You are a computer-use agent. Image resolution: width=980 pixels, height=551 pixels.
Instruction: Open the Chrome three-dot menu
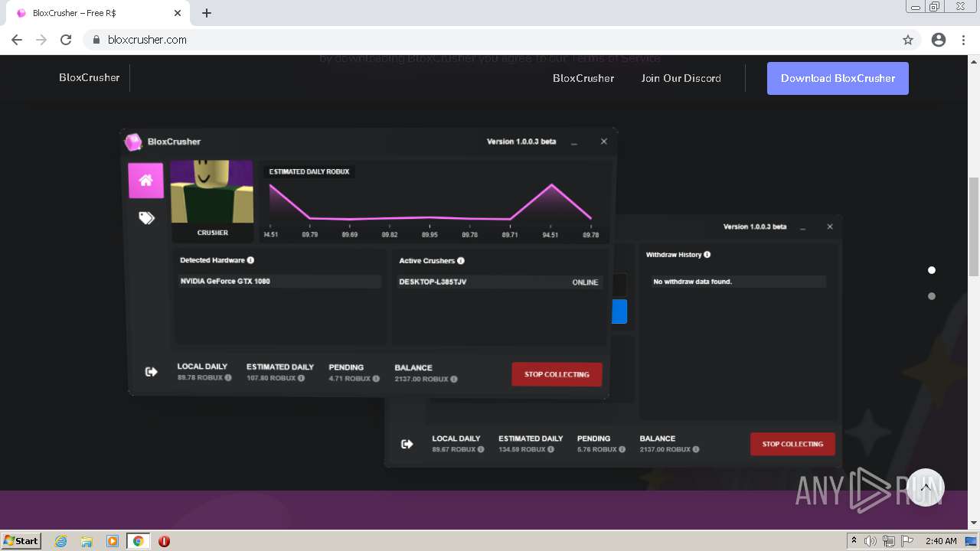[963, 40]
